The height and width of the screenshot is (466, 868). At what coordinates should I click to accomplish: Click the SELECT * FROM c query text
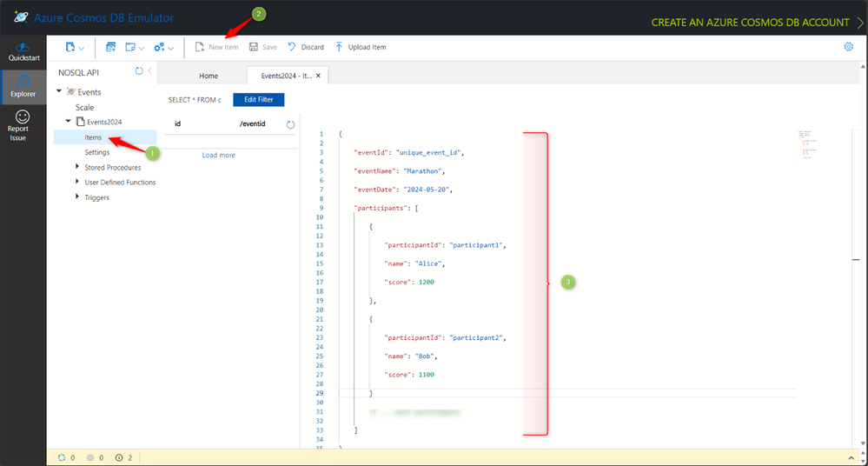(195, 100)
